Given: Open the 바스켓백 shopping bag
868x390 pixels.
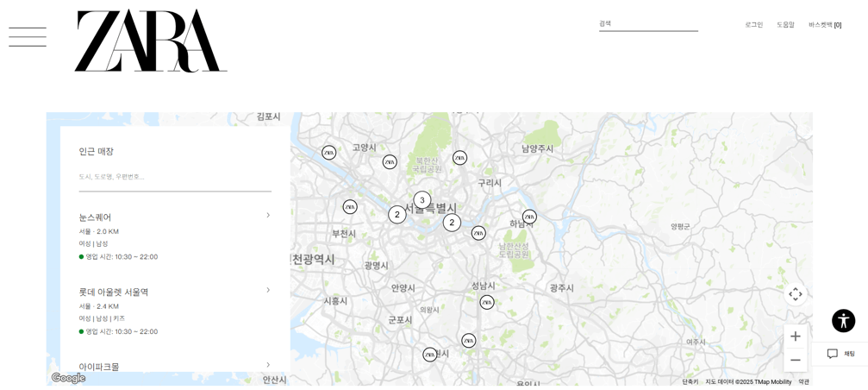Looking at the screenshot, I should [x=825, y=25].
